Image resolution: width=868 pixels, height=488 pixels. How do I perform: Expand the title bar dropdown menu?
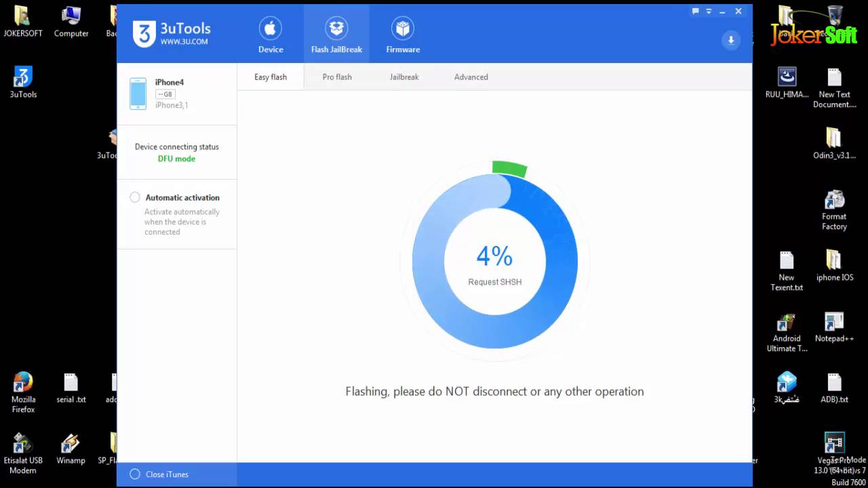pos(709,12)
